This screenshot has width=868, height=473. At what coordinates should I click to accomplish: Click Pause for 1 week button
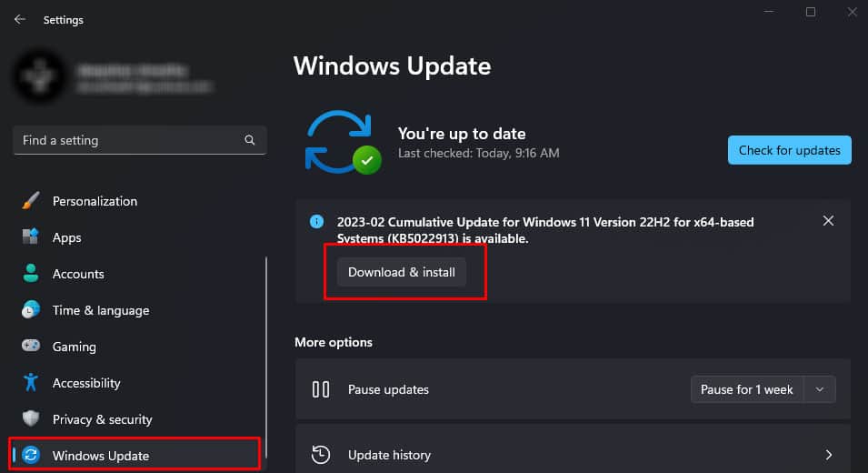pyautogui.click(x=747, y=389)
